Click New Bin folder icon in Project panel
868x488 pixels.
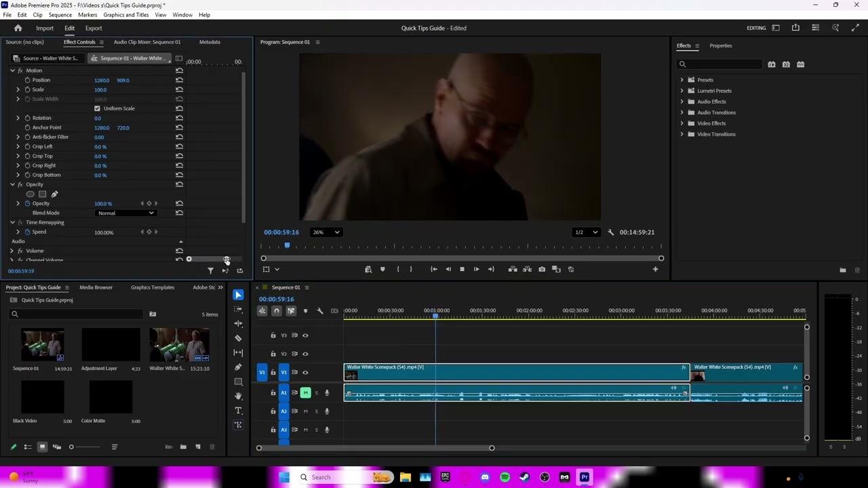(183, 447)
